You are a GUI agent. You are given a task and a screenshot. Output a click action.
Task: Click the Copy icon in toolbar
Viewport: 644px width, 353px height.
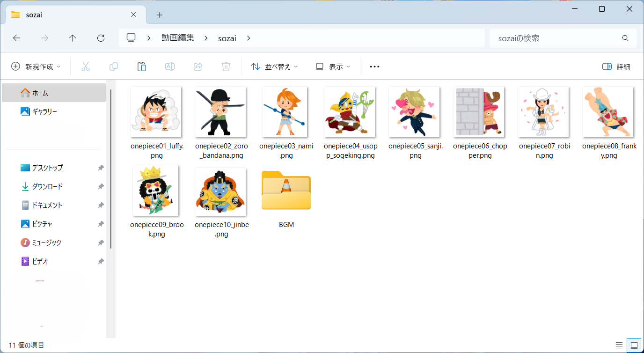(113, 66)
